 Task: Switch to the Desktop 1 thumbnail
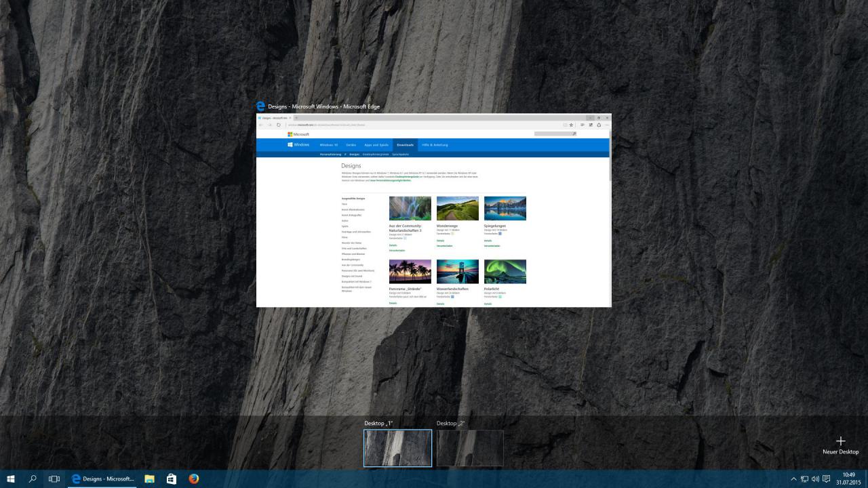tap(397, 448)
